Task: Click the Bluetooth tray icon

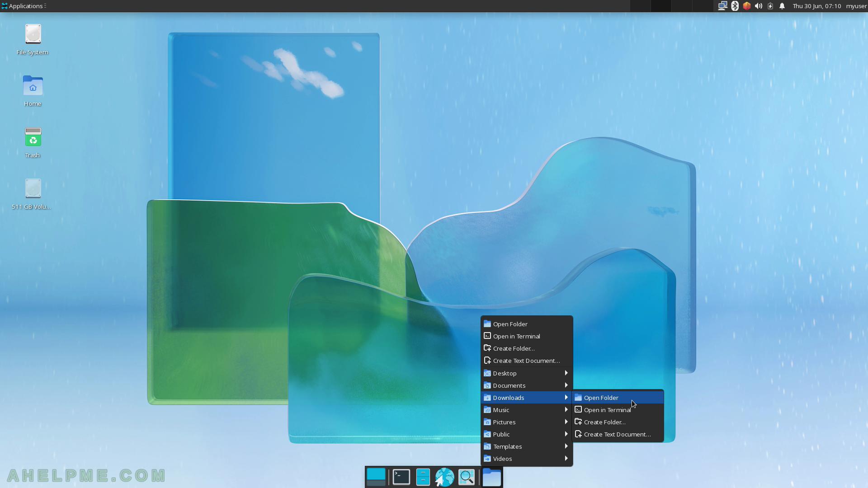Action: 735,6
